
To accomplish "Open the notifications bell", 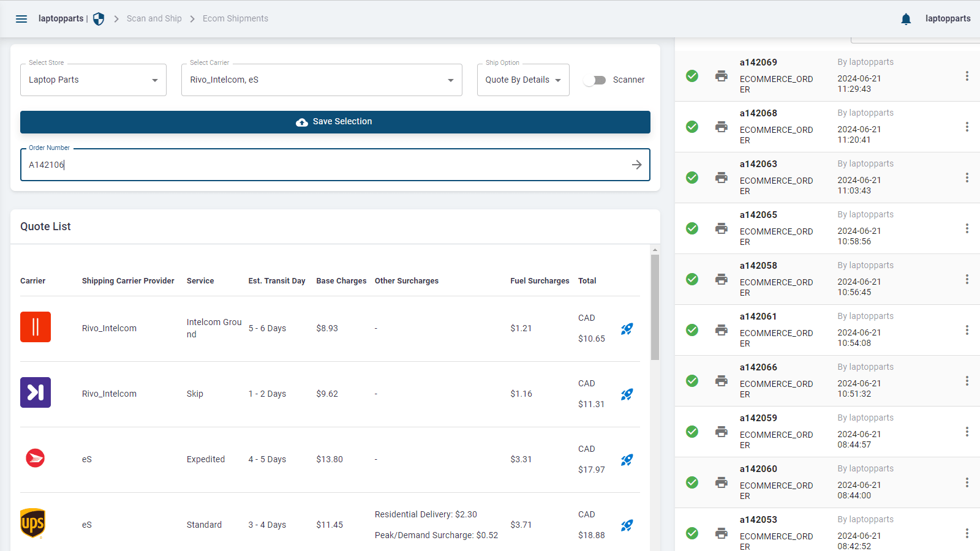I will pos(906,19).
